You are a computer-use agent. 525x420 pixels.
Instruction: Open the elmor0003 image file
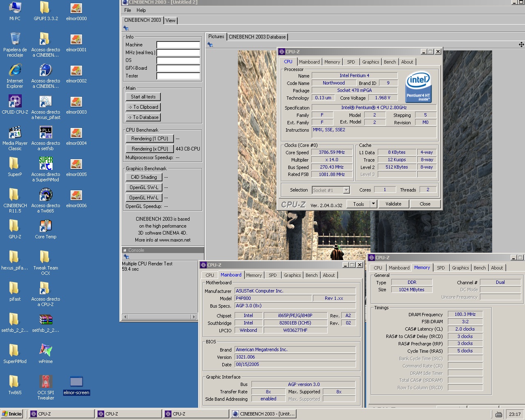[76, 104]
